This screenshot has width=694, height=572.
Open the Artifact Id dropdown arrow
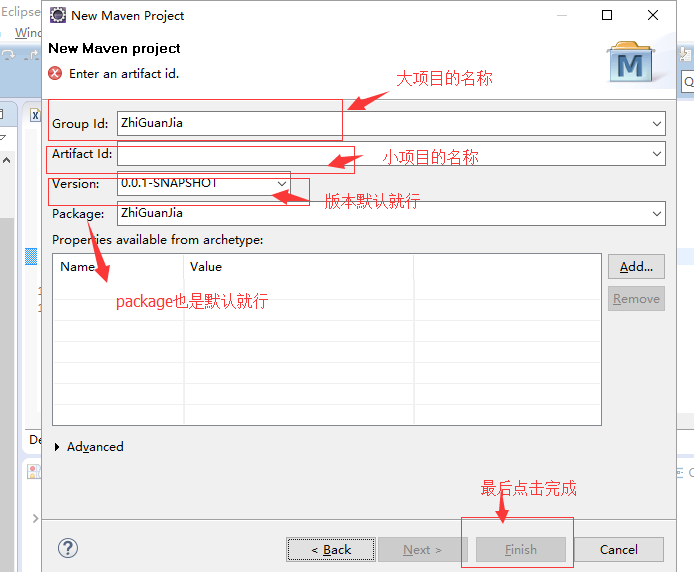pos(657,154)
